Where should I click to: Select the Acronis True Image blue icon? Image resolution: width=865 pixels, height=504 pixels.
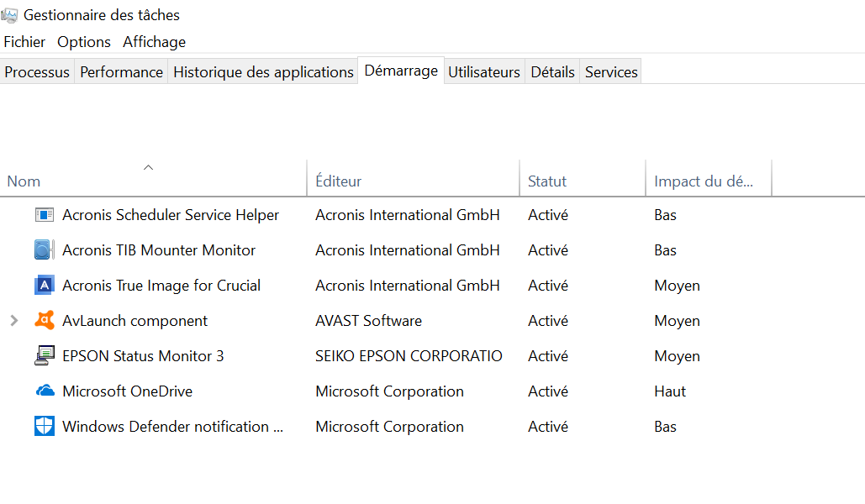point(45,286)
